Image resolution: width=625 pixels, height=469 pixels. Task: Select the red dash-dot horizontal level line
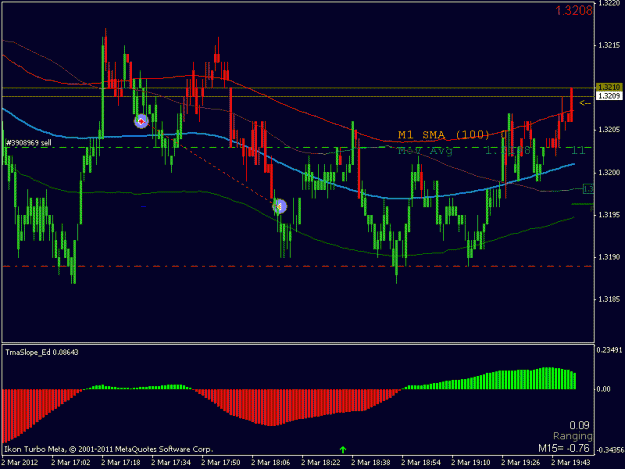pos(298,266)
